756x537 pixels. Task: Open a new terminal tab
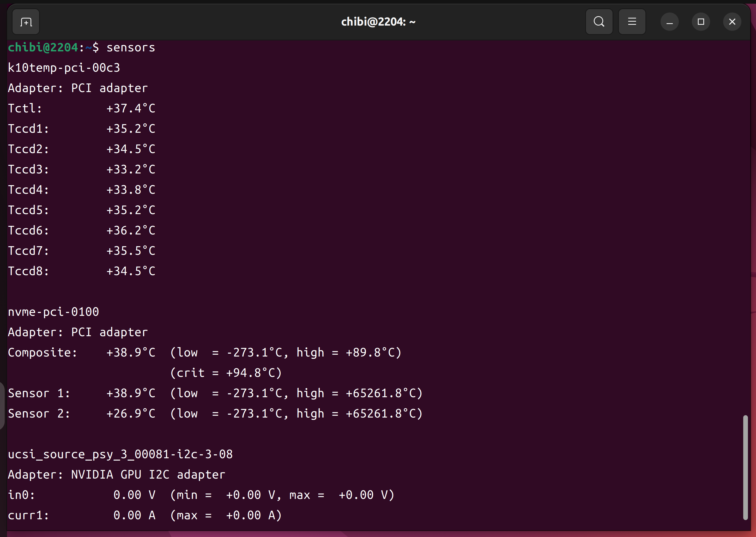pyautogui.click(x=26, y=22)
